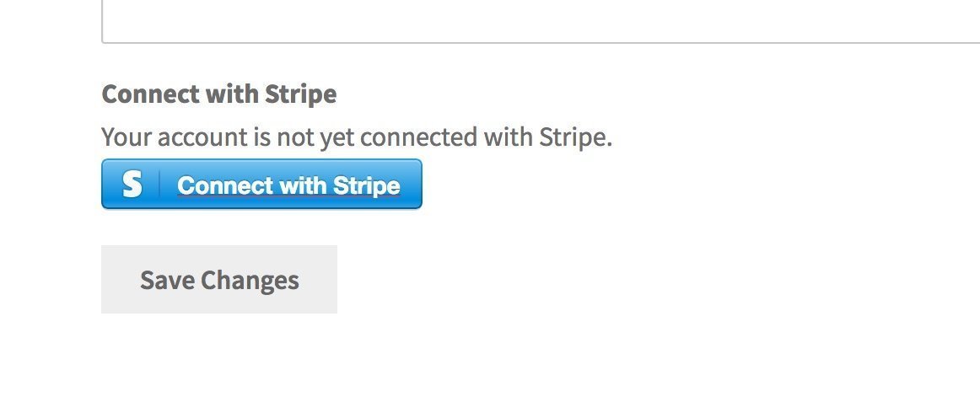Click the word 'Stripe' inside the blue button
This screenshot has width=980, height=413.
pyautogui.click(x=366, y=186)
